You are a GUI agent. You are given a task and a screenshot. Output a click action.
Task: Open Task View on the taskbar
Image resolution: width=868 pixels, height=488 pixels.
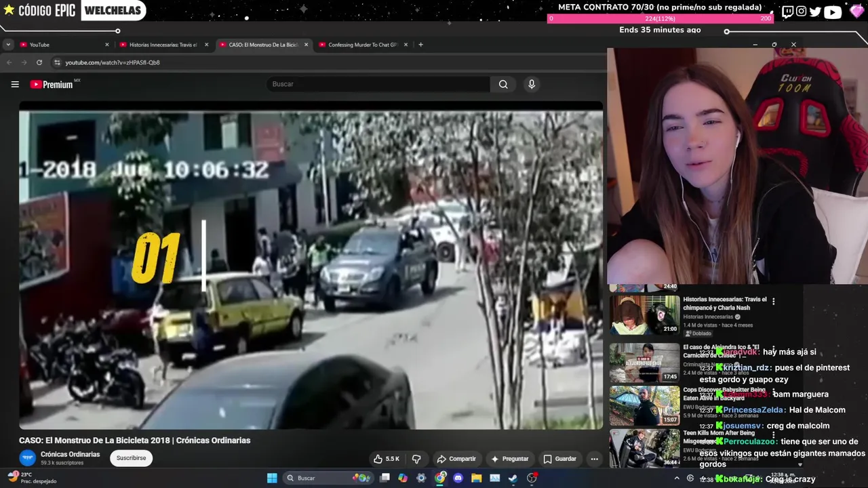point(384,478)
